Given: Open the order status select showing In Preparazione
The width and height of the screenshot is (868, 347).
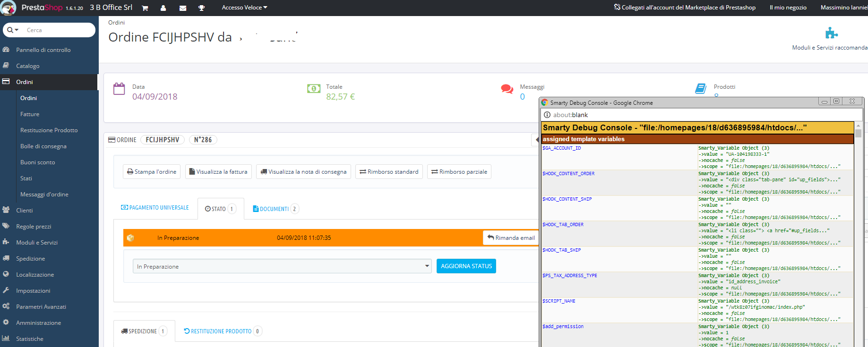Looking at the screenshot, I should tap(282, 266).
